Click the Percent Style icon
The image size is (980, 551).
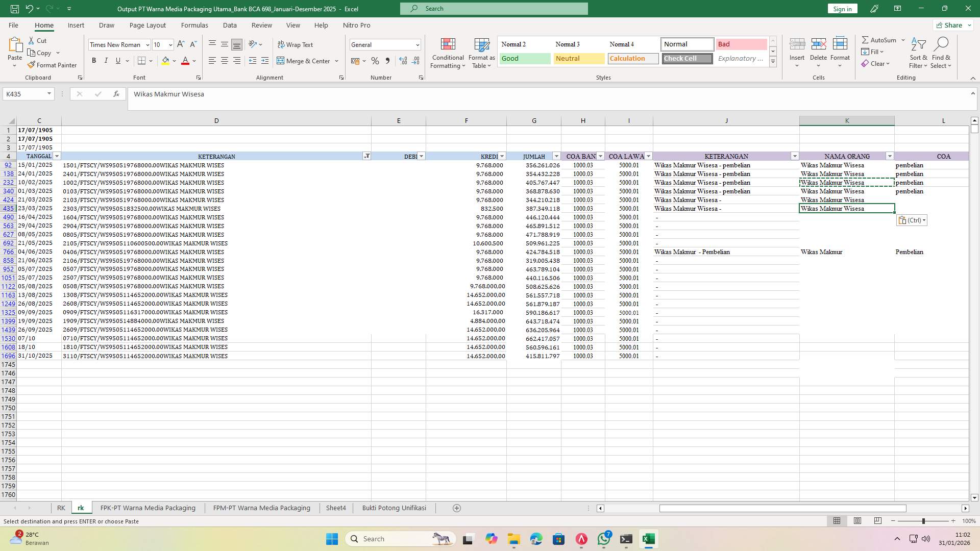click(375, 61)
